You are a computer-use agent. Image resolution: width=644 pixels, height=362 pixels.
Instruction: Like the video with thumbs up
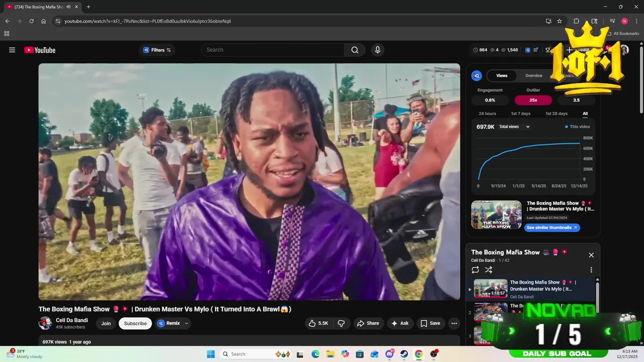(319, 323)
